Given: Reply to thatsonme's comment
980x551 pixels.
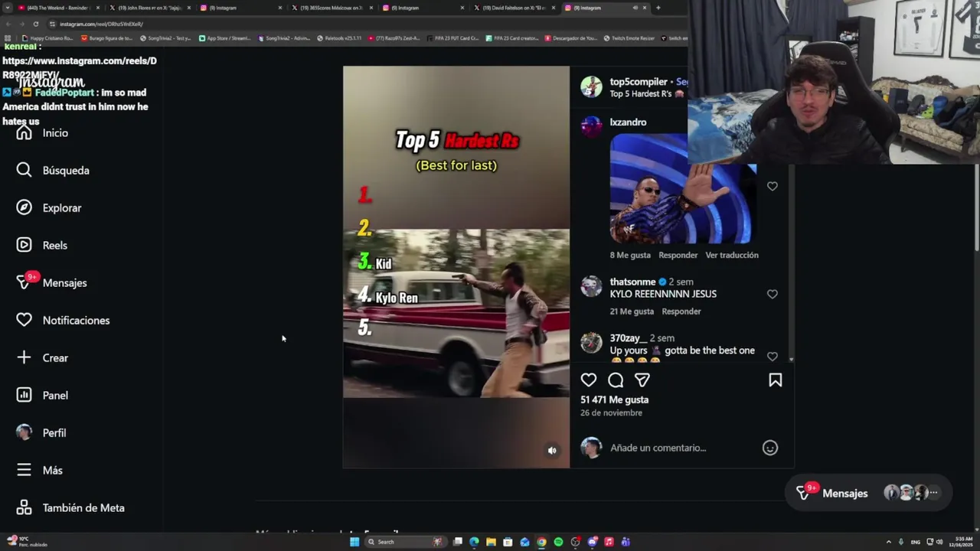Looking at the screenshot, I should (681, 311).
